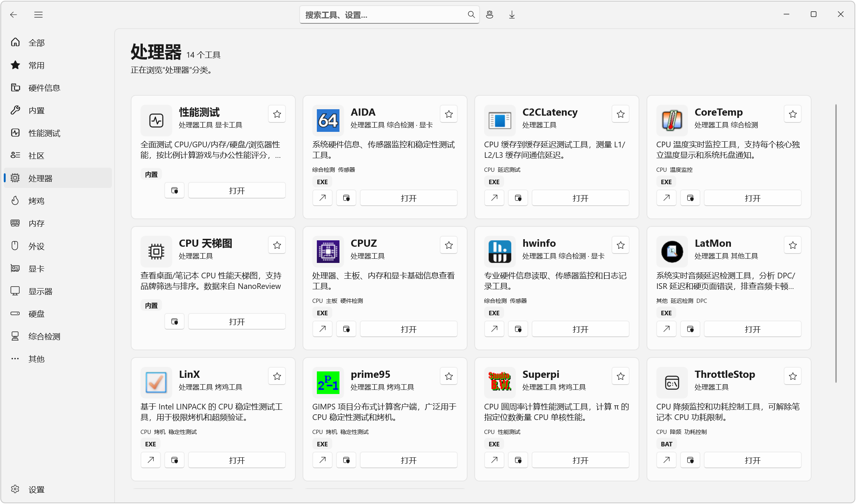This screenshot has width=856, height=504.
Task: Click C2CLatency external-launch arrow icon
Action: 494,198
